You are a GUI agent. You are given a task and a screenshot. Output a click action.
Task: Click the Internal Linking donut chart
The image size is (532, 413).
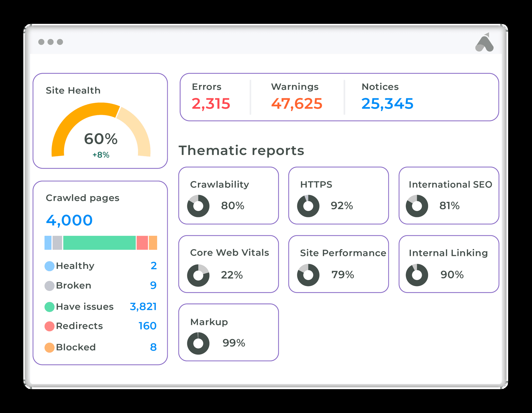[x=417, y=275]
